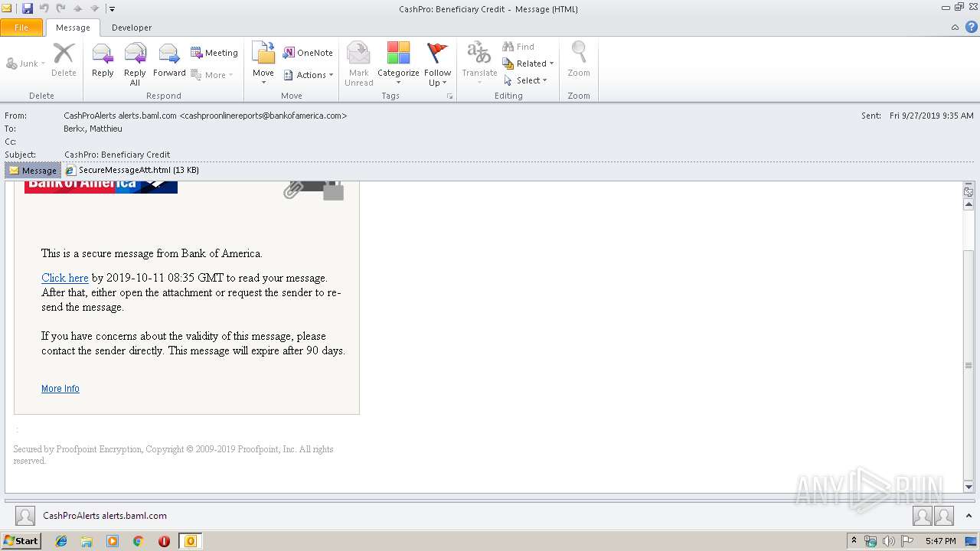Open the Translate tool
980x551 pixels.
pyautogui.click(x=479, y=64)
